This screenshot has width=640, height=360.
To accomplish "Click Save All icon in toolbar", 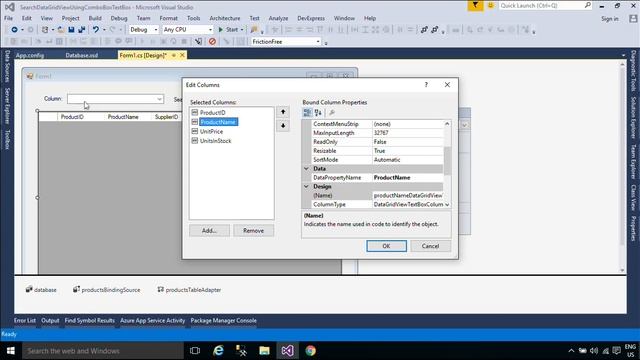I will pyautogui.click(x=82, y=30).
